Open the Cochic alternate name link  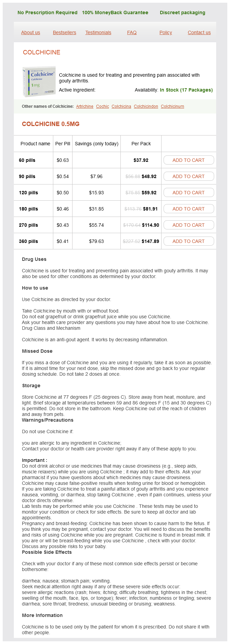point(103,106)
